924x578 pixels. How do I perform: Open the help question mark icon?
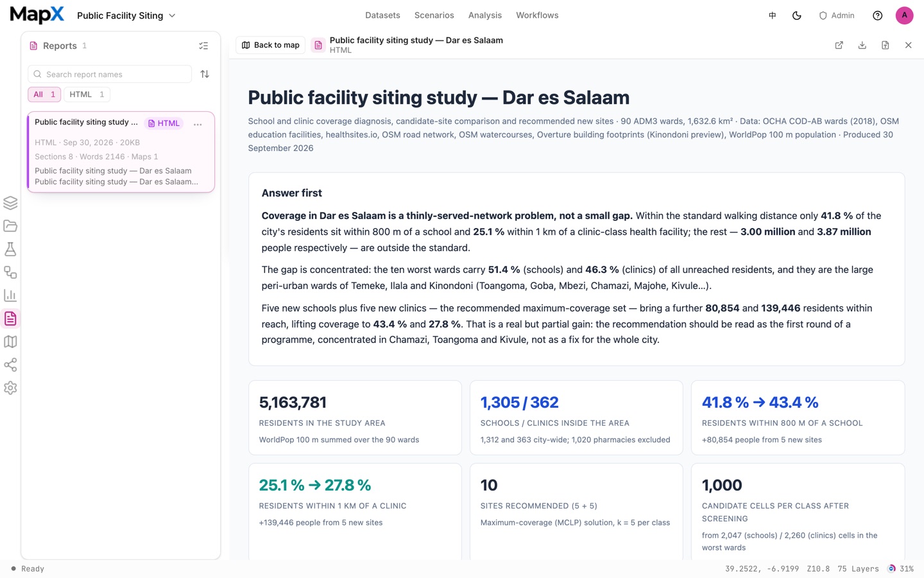tap(878, 15)
